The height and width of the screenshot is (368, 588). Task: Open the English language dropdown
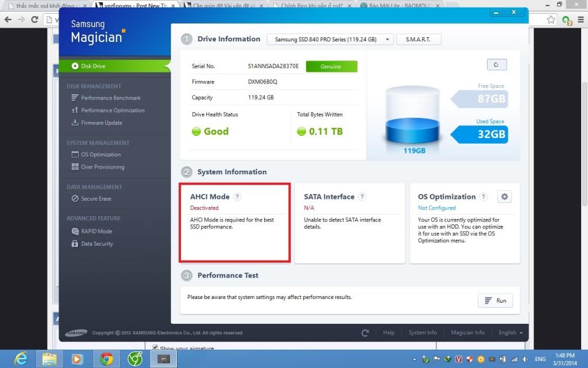click(510, 333)
